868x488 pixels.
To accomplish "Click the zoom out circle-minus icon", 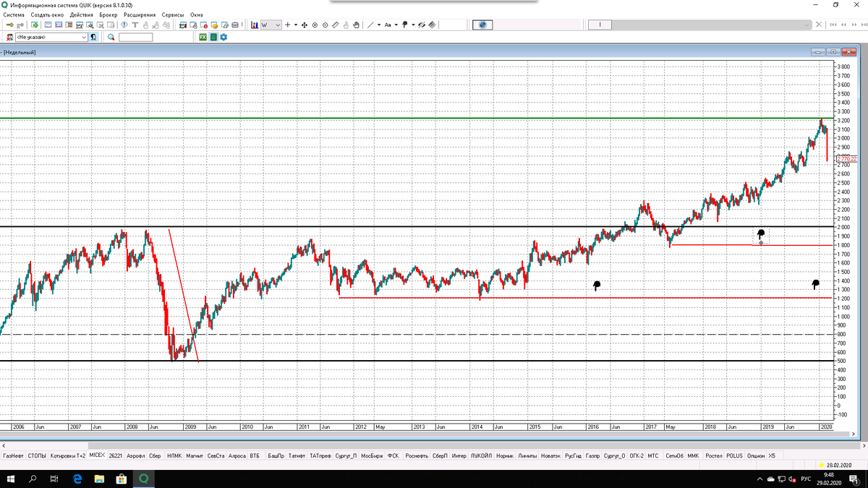I will (x=325, y=25).
